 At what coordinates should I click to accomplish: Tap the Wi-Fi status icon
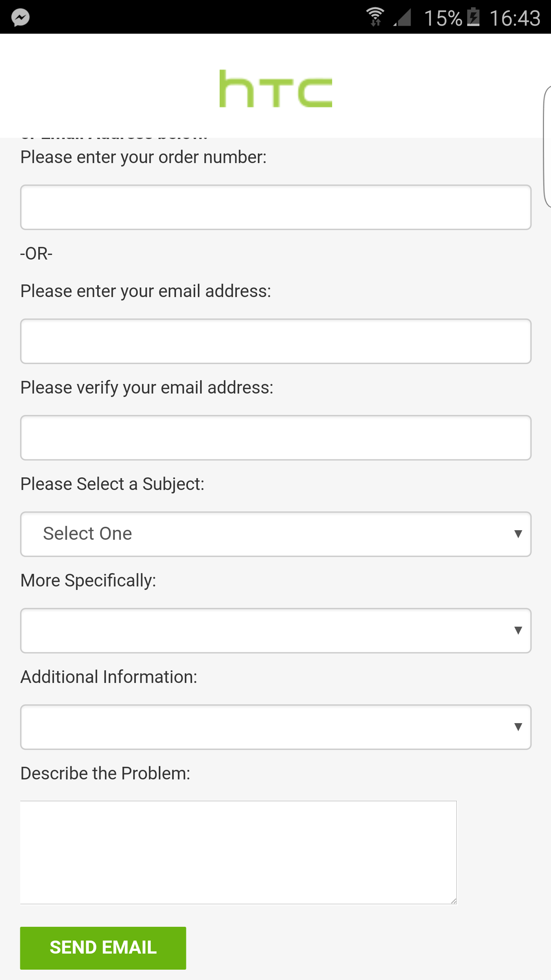coord(375,17)
